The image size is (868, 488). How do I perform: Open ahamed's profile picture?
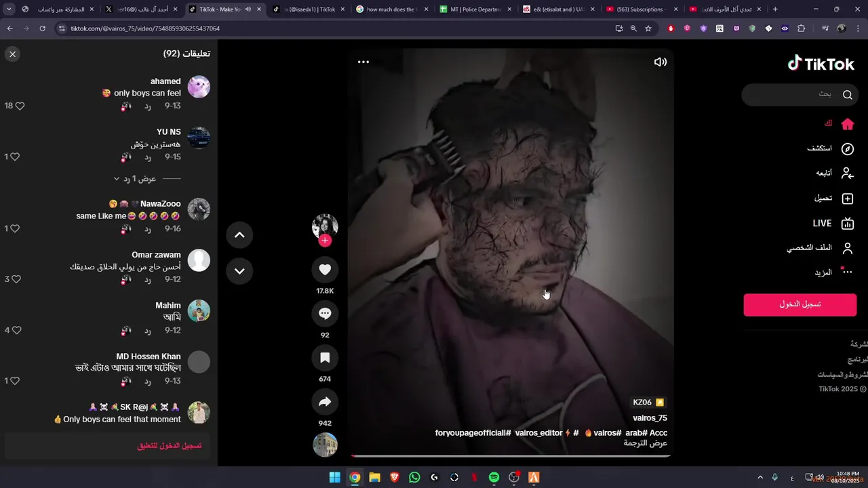[199, 87]
